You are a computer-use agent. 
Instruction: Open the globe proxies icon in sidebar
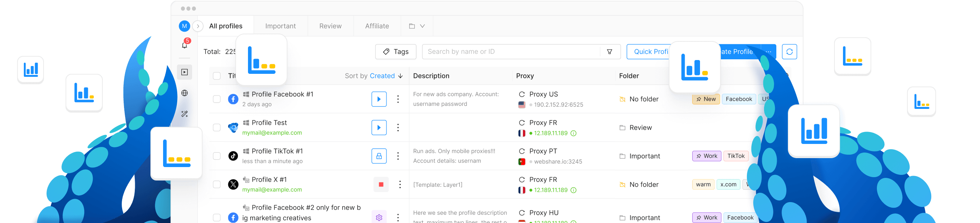coord(185,93)
